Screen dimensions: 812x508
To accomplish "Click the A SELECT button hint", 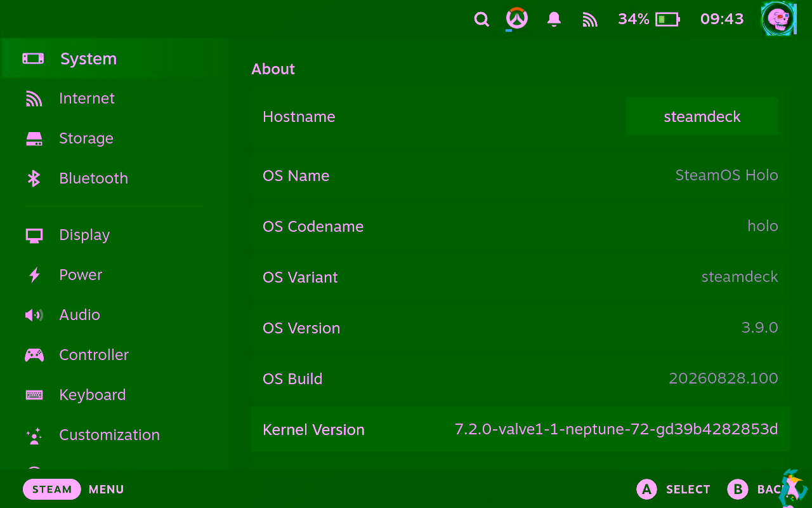I will (x=673, y=490).
